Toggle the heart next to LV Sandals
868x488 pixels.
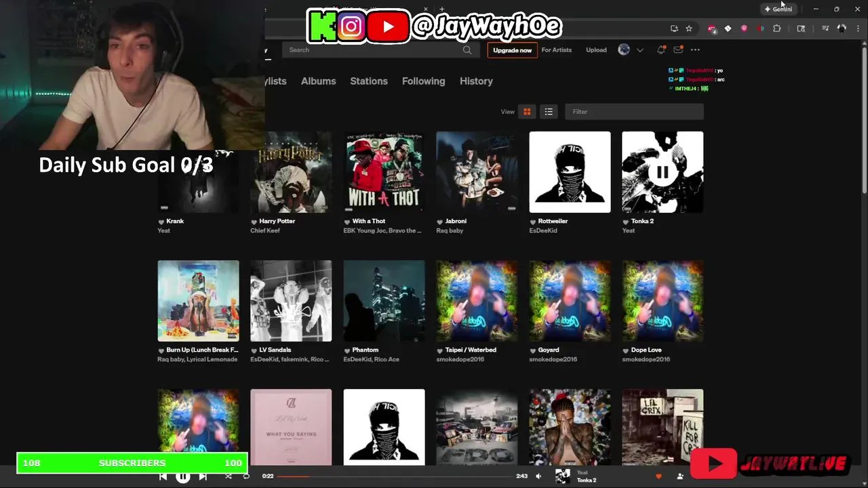[x=254, y=350]
